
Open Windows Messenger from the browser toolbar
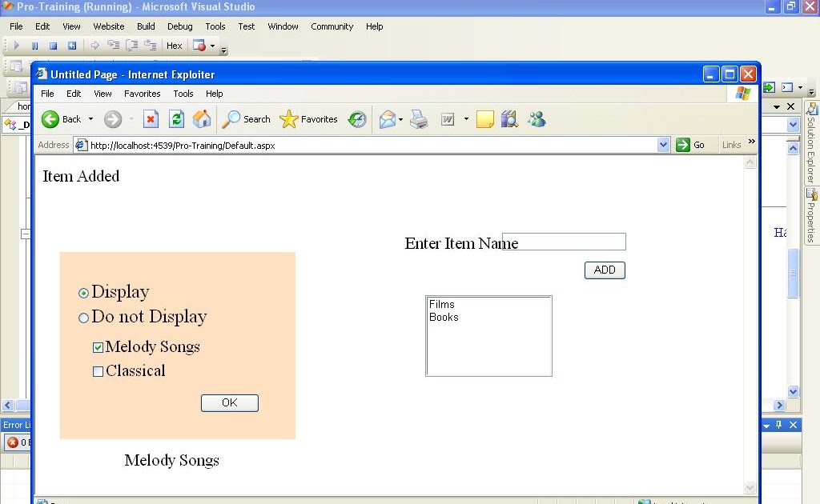537,119
